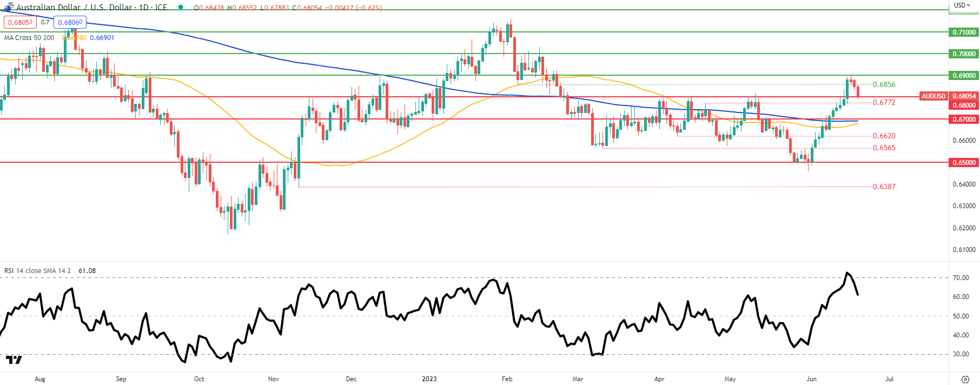Click the 0.68000 red price level label

point(964,105)
